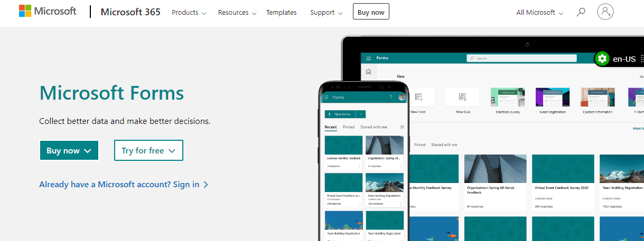Open the Try for free dropdown
The width and height of the screenshot is (644, 241).
(x=148, y=150)
